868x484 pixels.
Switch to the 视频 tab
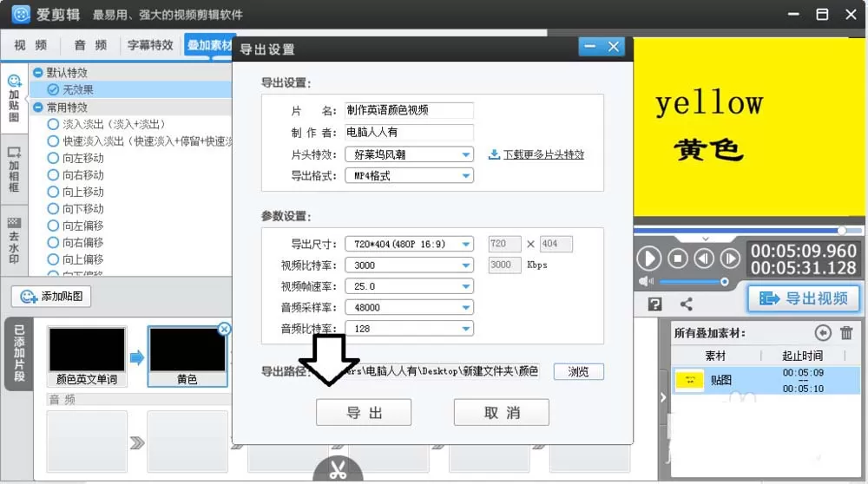pyautogui.click(x=30, y=45)
